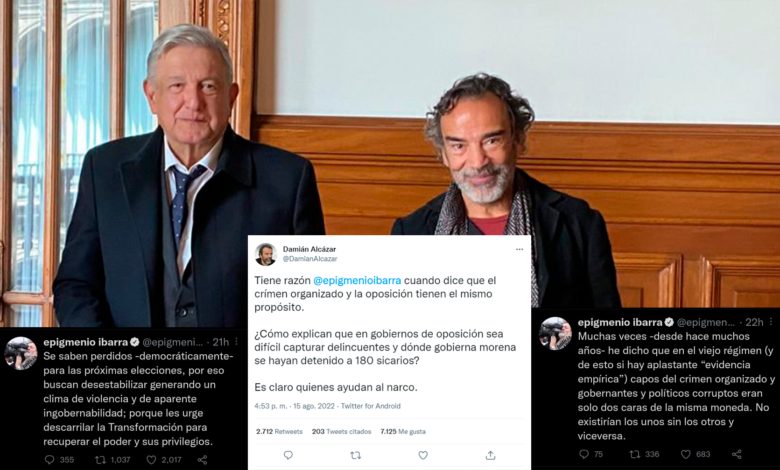
Task: Click the share icon in Damián Alcázar's tweet
Action: point(490,455)
